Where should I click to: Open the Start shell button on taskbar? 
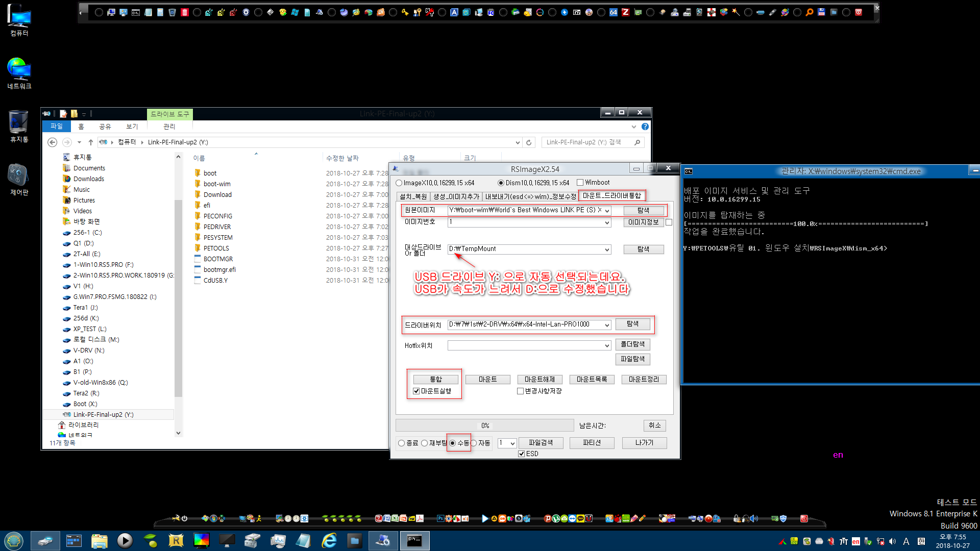(14, 541)
